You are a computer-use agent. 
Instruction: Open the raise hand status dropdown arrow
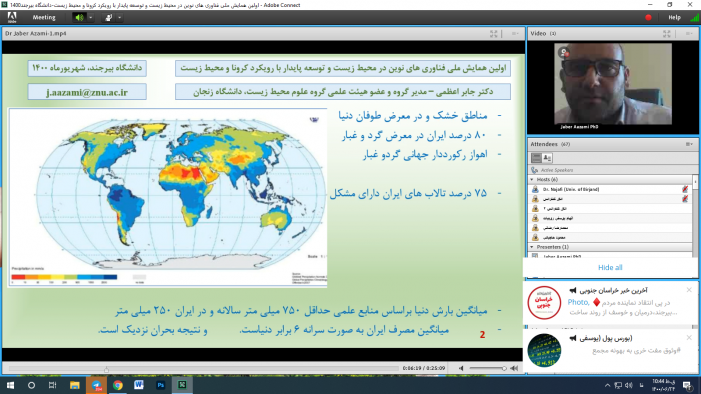pyautogui.click(x=119, y=17)
